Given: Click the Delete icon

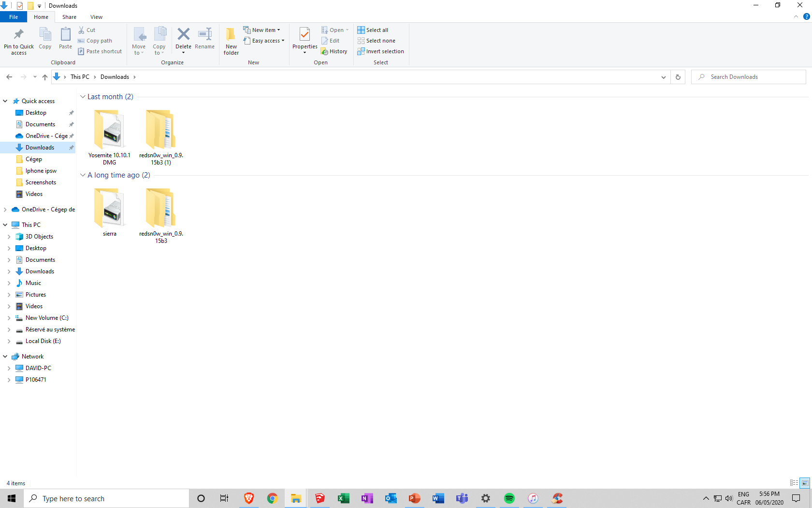Looking at the screenshot, I should coord(183,34).
